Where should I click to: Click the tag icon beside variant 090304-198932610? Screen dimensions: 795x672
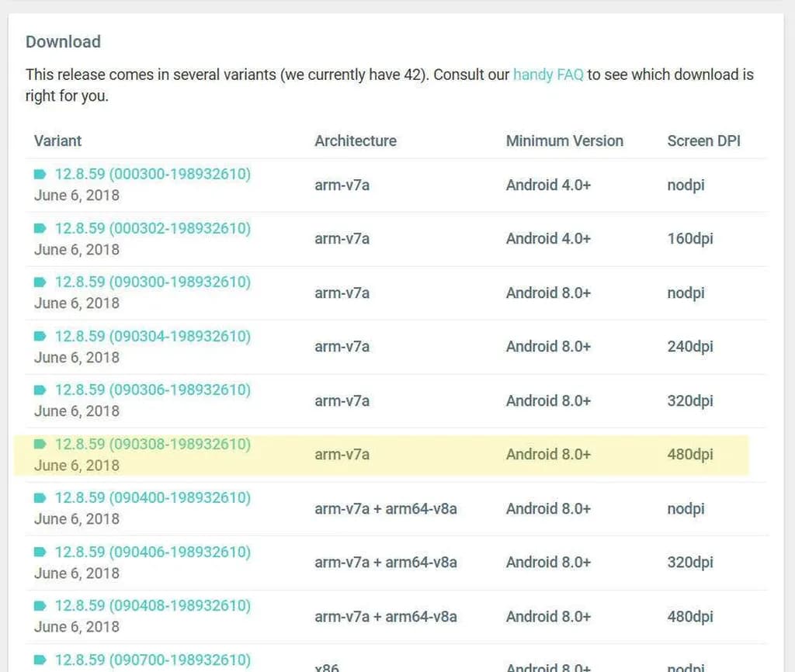pos(40,337)
